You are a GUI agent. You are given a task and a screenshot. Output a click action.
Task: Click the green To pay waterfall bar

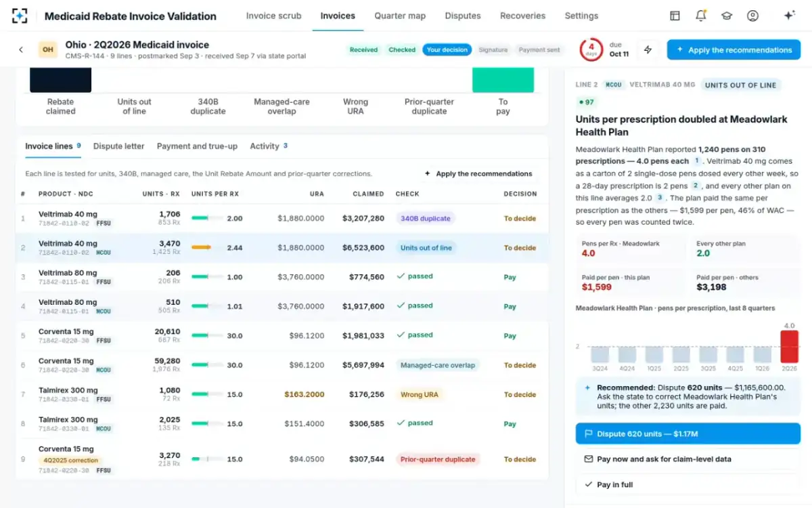click(503, 80)
